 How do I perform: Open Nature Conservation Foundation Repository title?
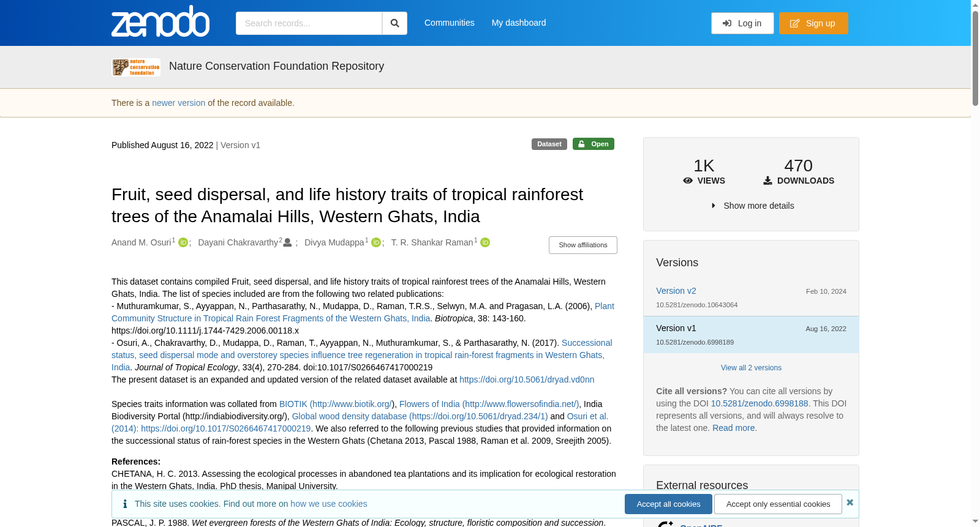point(276,66)
